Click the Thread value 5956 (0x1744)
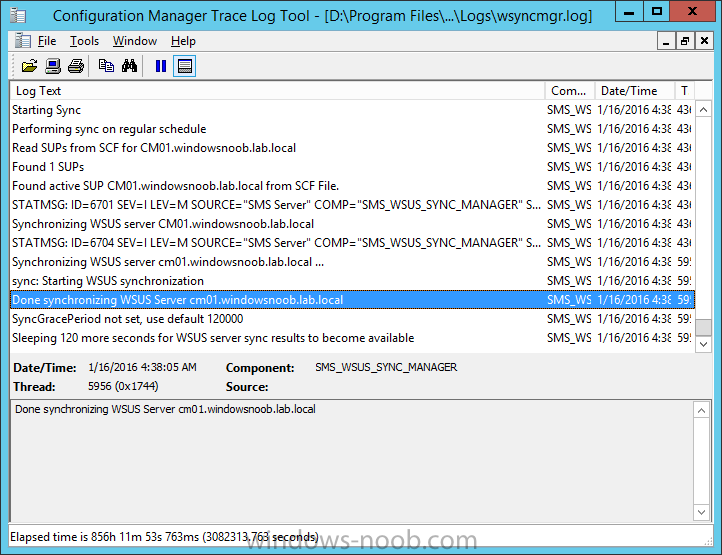Image resolution: width=722 pixels, height=555 pixels. click(123, 386)
